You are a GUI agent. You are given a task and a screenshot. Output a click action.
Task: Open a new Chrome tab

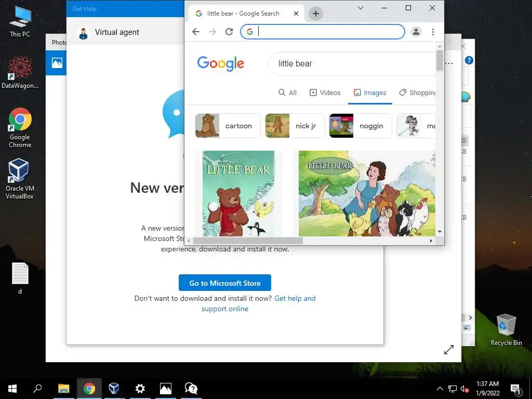click(315, 14)
